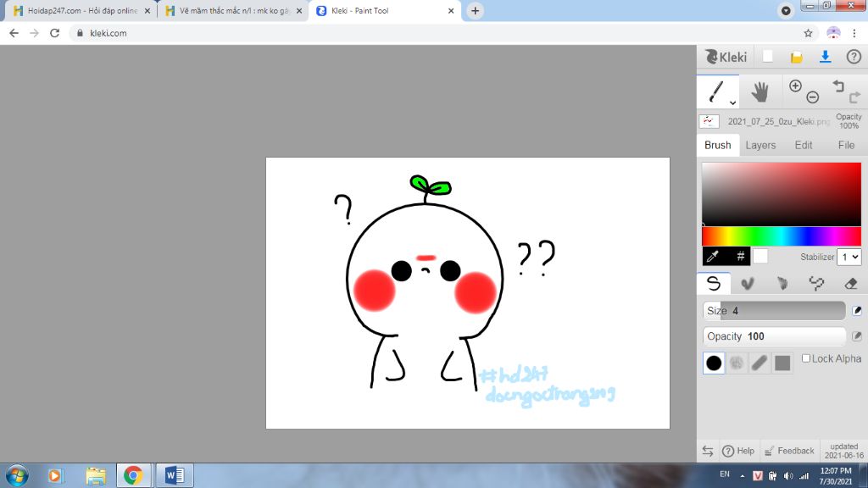Select the white secondary color swatch

click(x=760, y=256)
